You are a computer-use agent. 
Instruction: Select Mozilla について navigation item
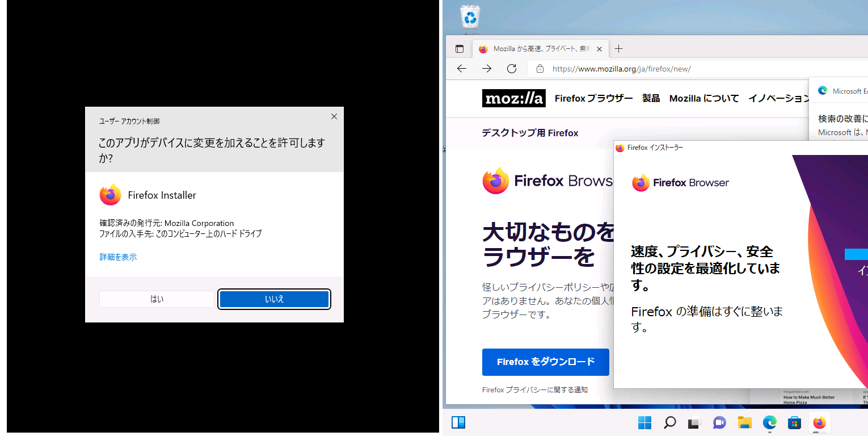[x=704, y=98]
